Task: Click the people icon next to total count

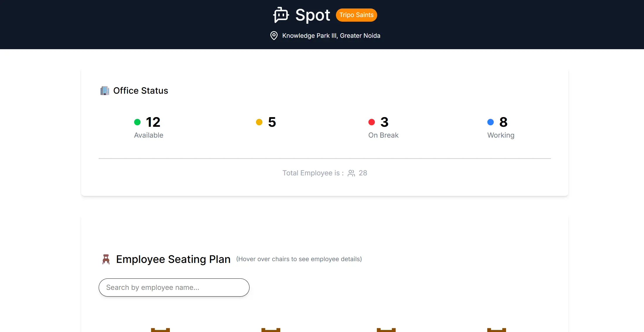Action: pos(351,173)
